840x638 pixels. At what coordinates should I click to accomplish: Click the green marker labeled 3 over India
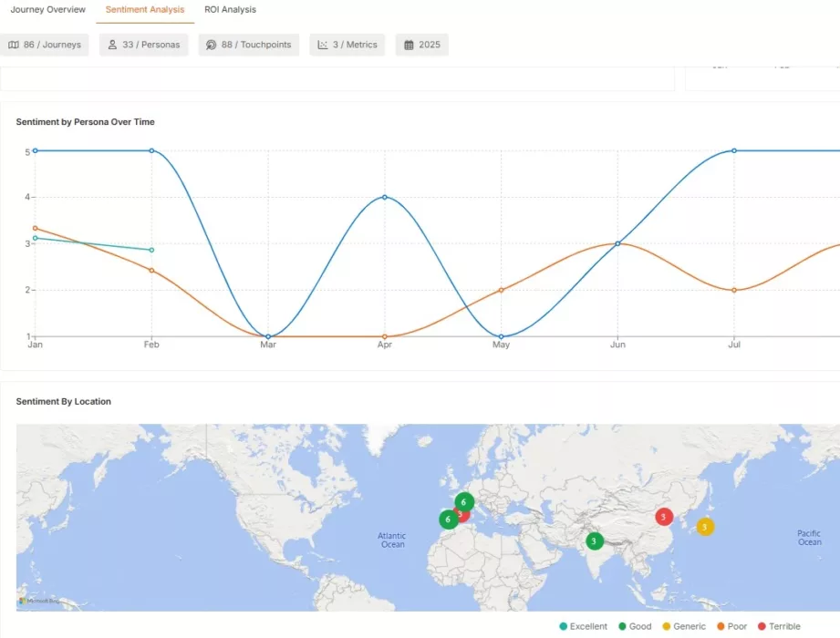click(x=594, y=540)
